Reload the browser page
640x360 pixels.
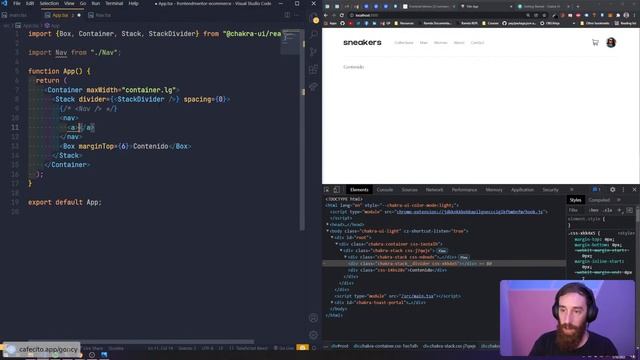pos(342,15)
